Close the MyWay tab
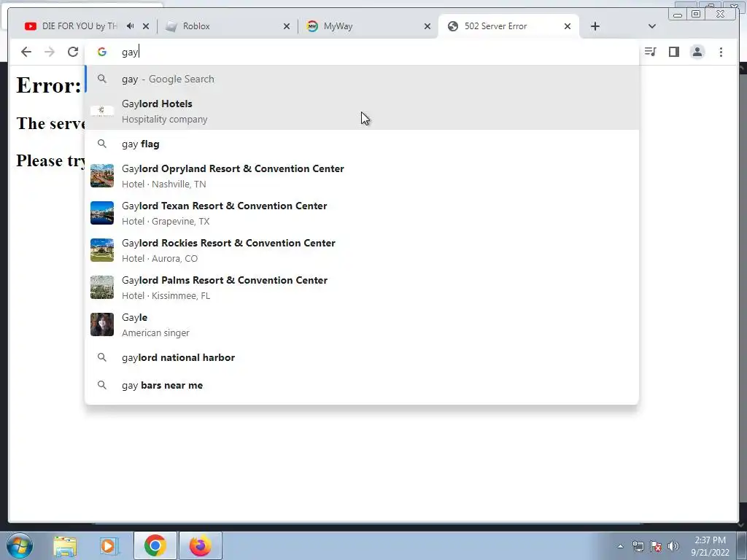This screenshot has height=560, width=747. coord(427,26)
